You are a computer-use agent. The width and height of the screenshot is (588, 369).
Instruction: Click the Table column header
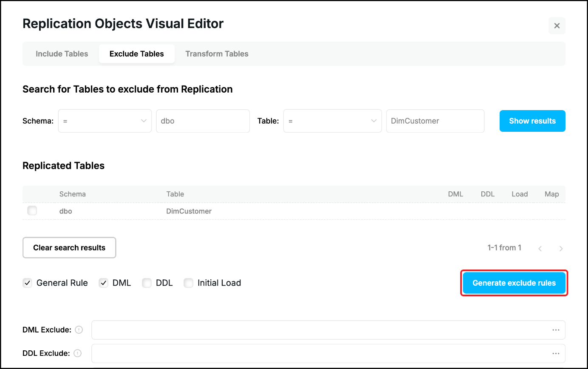tap(175, 194)
